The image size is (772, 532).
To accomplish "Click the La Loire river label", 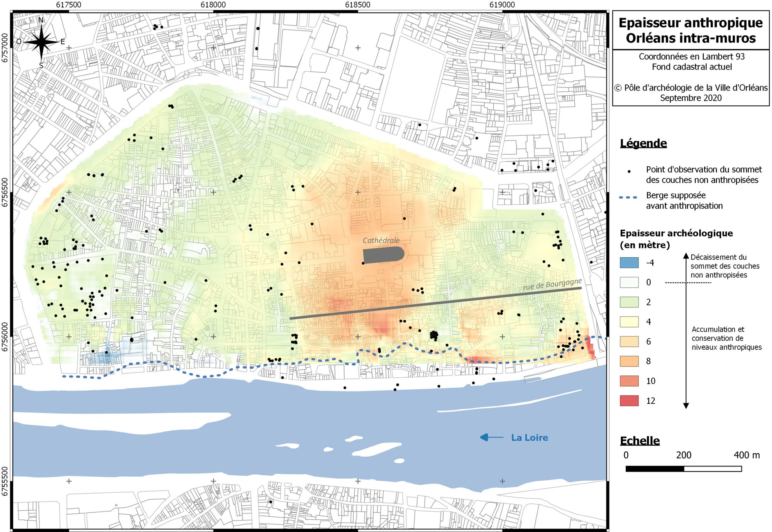I will (x=529, y=437).
